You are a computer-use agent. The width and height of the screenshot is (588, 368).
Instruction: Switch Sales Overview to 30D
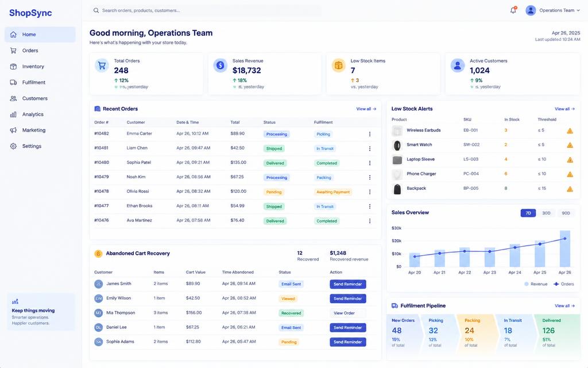(547, 213)
